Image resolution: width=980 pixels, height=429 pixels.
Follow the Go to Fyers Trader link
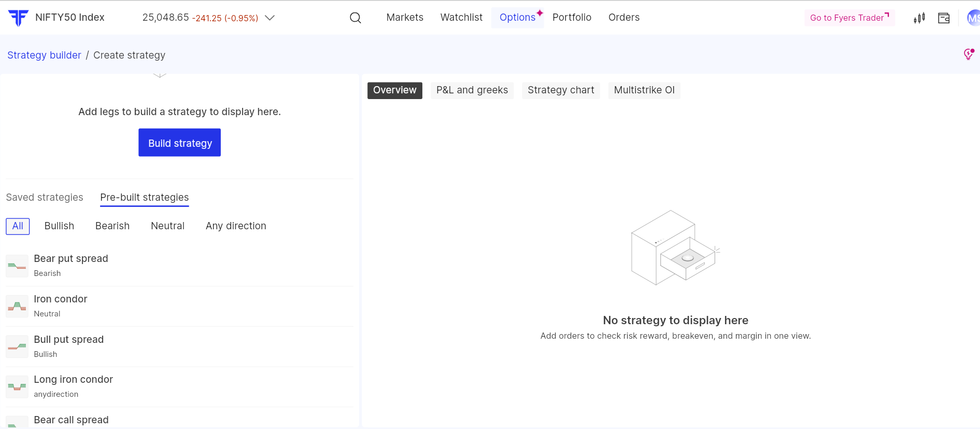(849, 18)
